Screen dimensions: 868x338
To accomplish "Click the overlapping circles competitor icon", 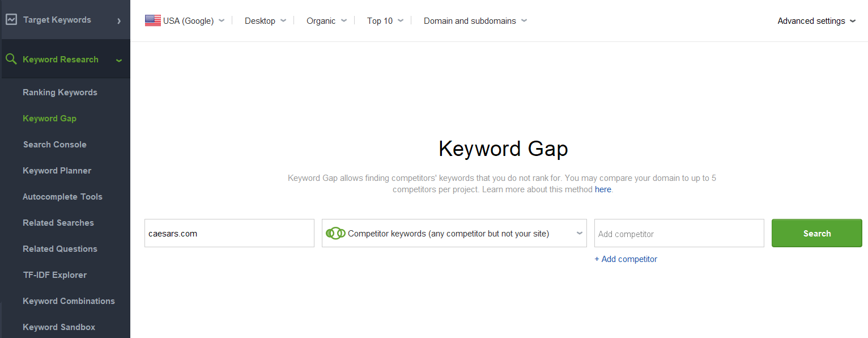I will click(x=335, y=234).
